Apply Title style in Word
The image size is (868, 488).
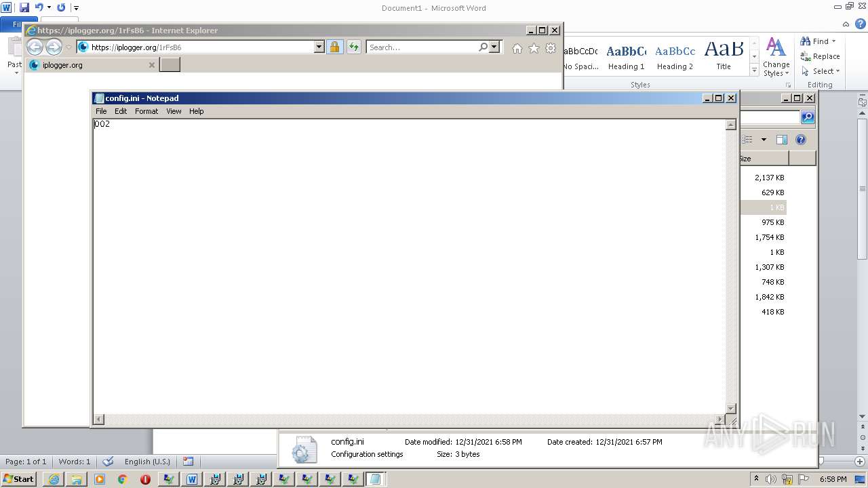pos(724,58)
